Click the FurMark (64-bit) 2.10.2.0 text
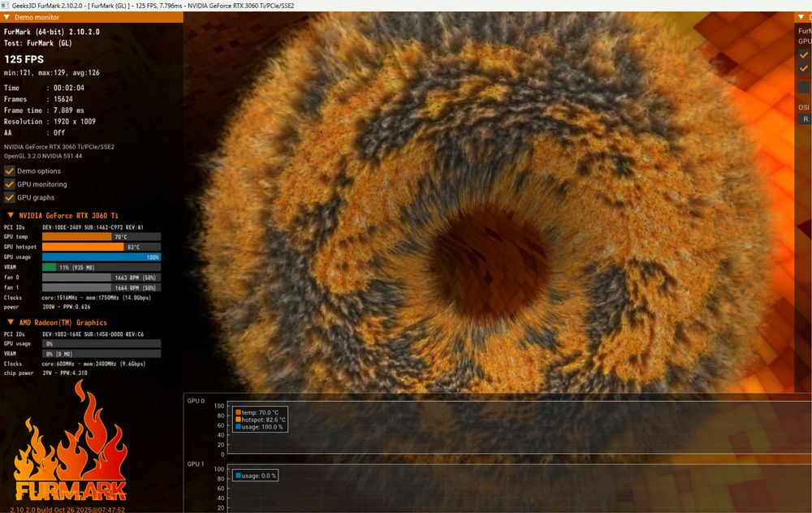Screen dimensions: 812x513 click(x=52, y=32)
